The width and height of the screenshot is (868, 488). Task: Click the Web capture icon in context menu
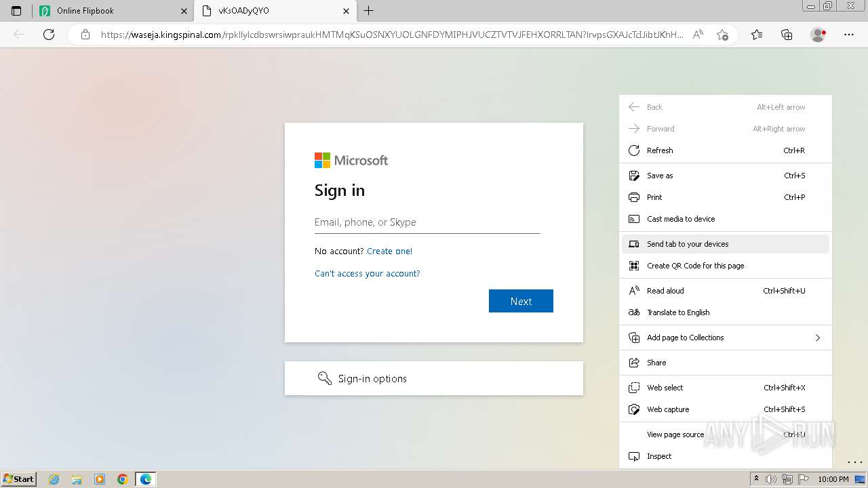(634, 409)
